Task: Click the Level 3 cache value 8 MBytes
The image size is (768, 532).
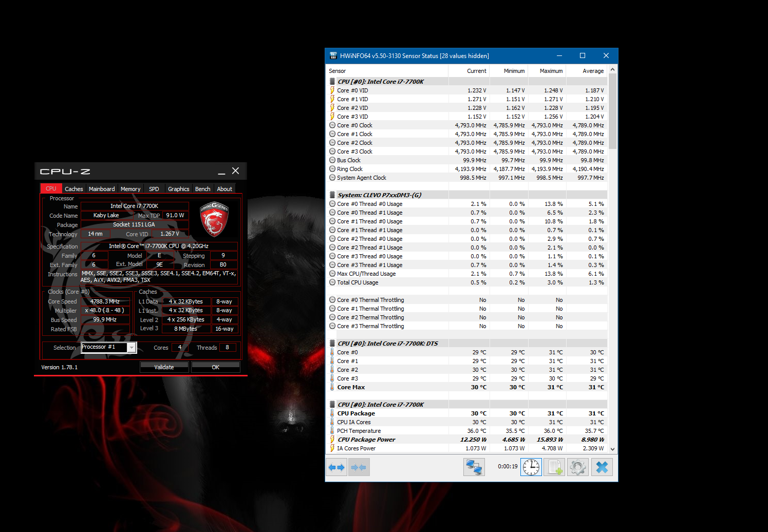Action: click(185, 329)
